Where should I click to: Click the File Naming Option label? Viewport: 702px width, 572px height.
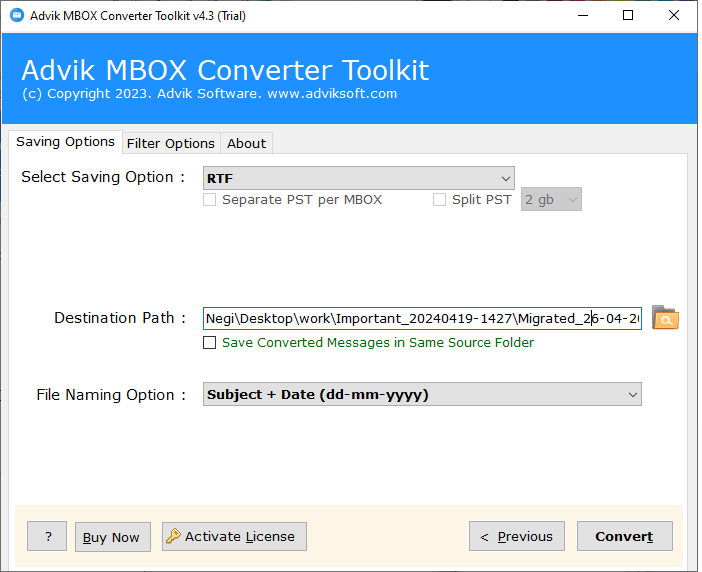click(111, 395)
